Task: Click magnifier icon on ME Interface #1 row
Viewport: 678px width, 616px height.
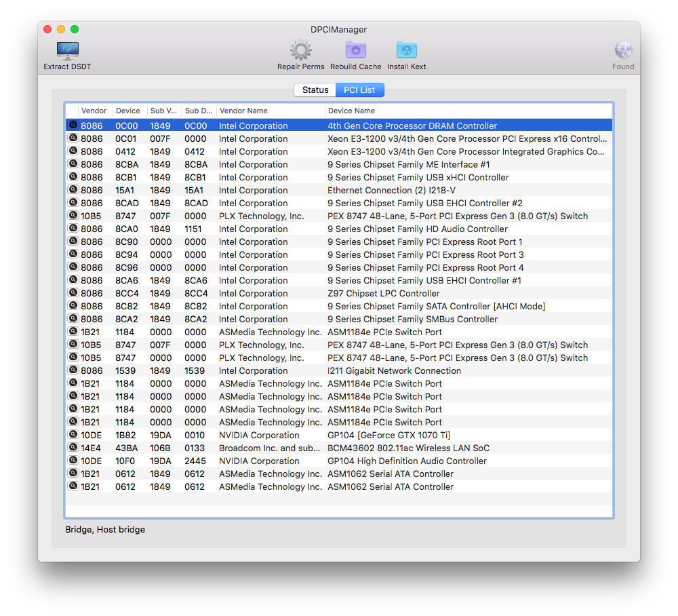Action: coord(73,163)
